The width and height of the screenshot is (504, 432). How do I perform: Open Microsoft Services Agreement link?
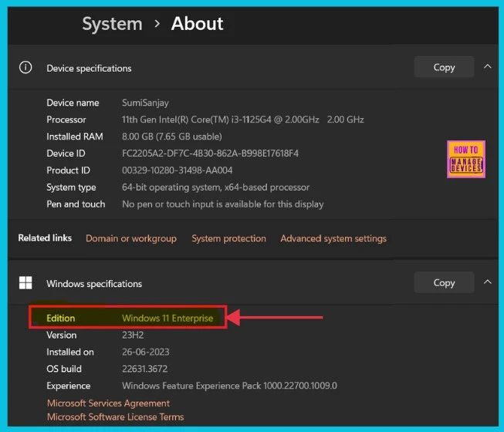pos(108,403)
